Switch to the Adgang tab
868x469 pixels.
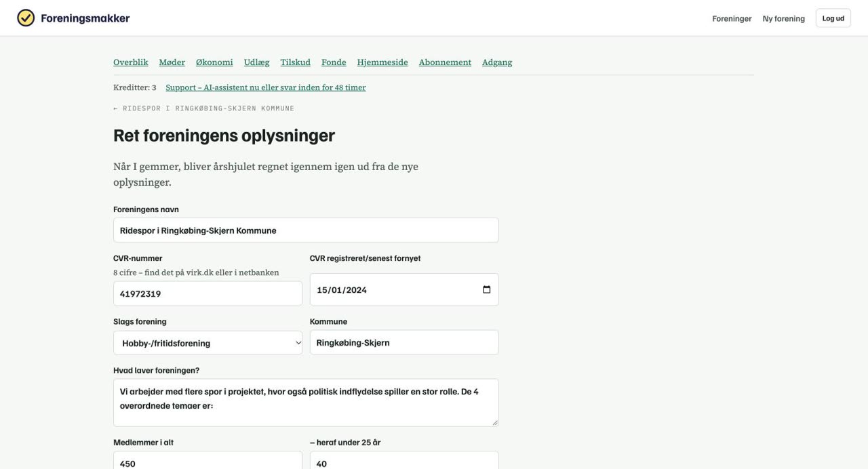(x=497, y=62)
